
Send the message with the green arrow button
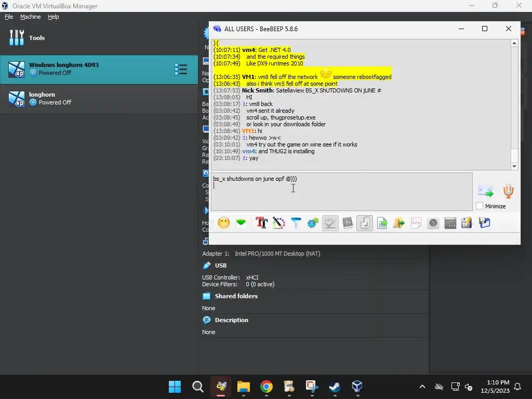point(486,191)
